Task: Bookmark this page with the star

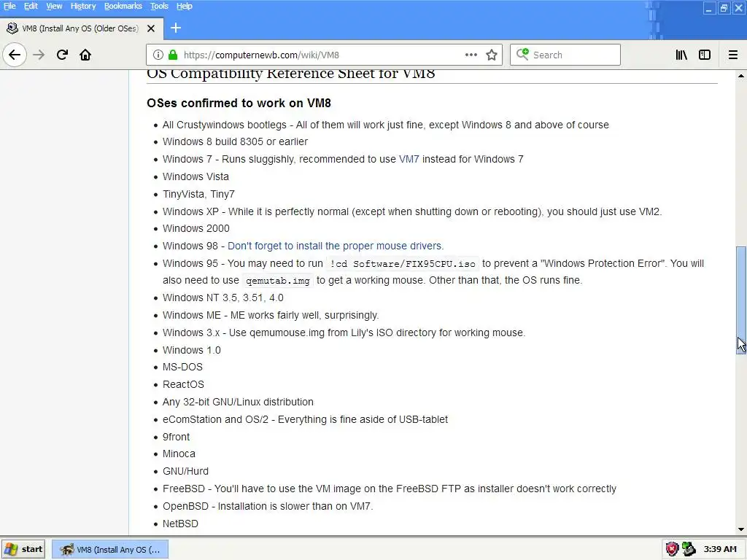Action: coord(492,55)
